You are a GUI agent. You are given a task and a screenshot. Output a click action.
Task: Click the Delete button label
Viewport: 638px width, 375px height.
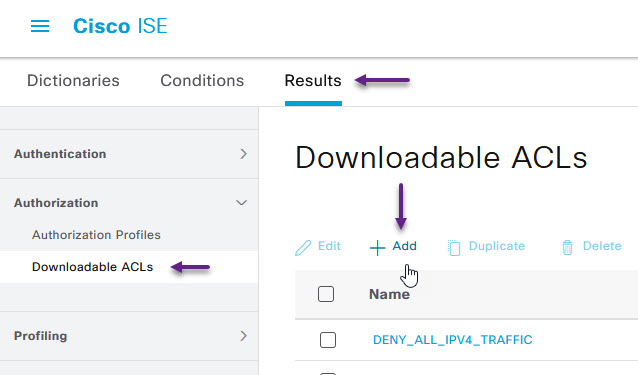[602, 246]
